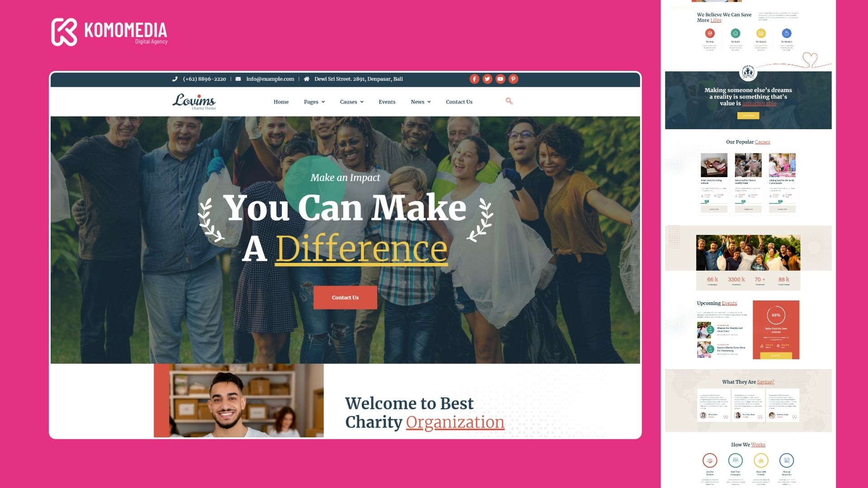Click the home address icon
This screenshot has width=868, height=488.
pos(307,79)
